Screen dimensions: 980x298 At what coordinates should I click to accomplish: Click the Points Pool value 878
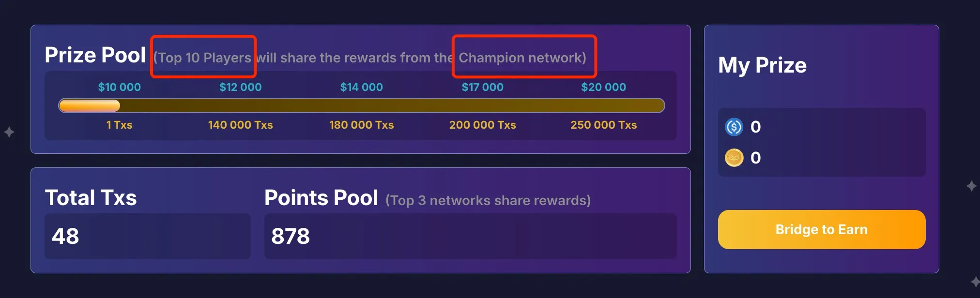coord(291,236)
